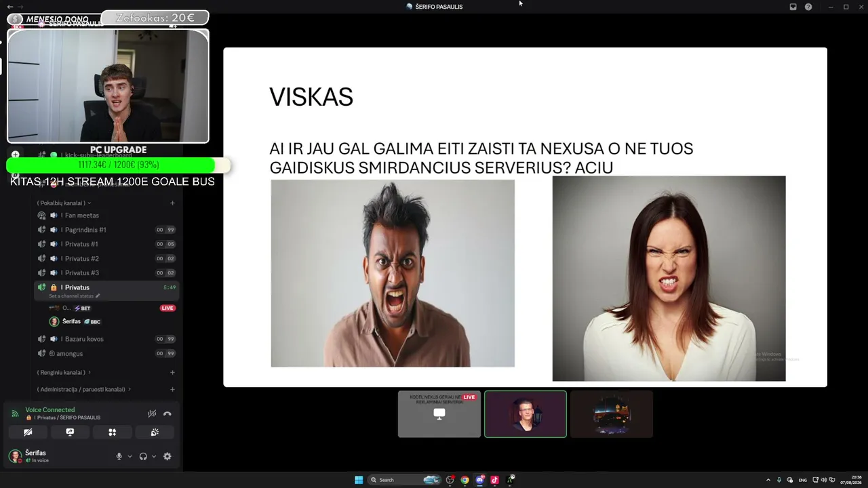Open the activities launcher button
Screen dimensions: 868x488
(x=113, y=432)
